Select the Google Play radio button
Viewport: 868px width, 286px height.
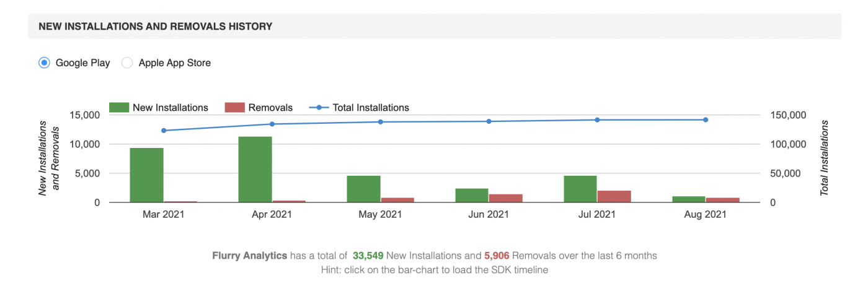click(44, 63)
